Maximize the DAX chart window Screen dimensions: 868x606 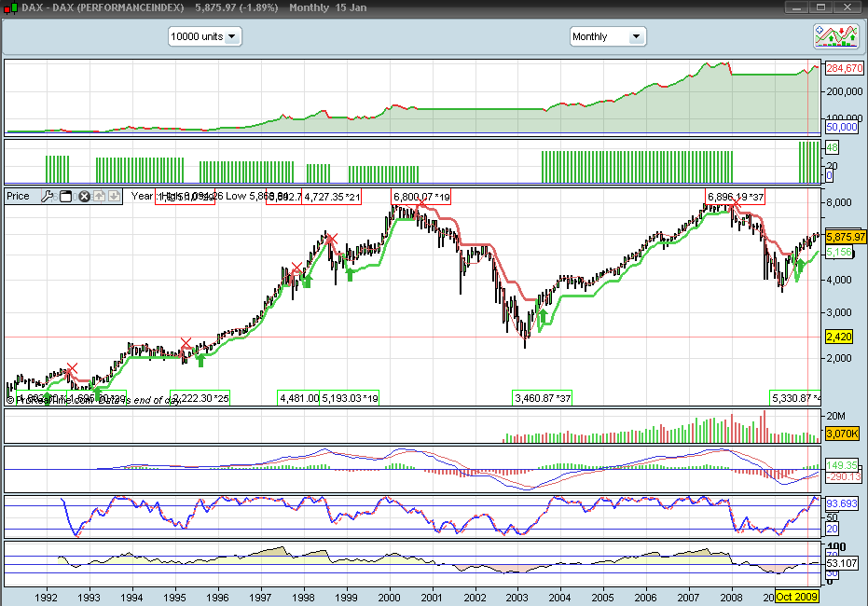(822, 7)
